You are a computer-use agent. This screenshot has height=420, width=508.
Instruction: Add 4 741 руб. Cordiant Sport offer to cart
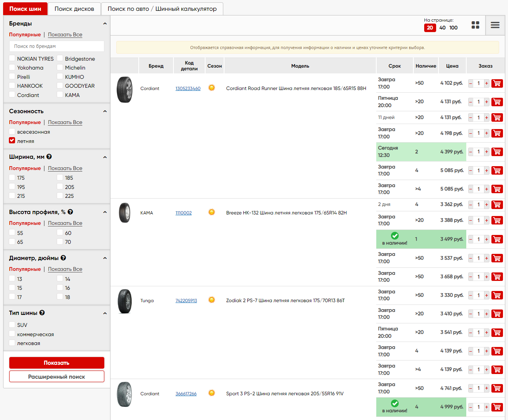497,388
